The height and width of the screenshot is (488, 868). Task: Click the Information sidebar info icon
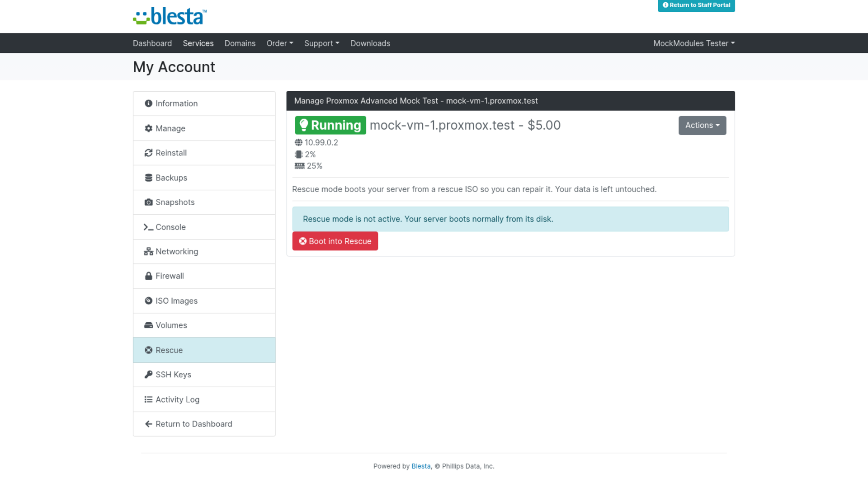tap(148, 103)
